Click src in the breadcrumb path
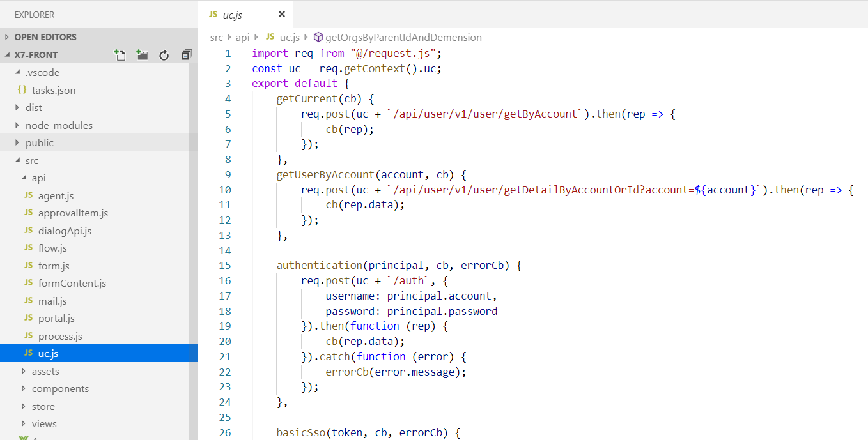868x440 pixels. [216, 38]
